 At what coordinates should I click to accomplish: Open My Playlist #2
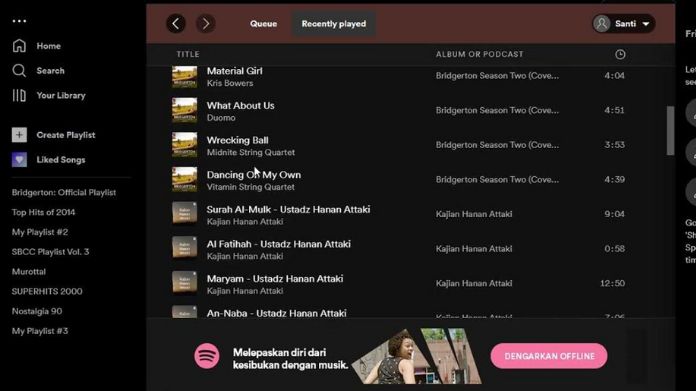point(40,232)
